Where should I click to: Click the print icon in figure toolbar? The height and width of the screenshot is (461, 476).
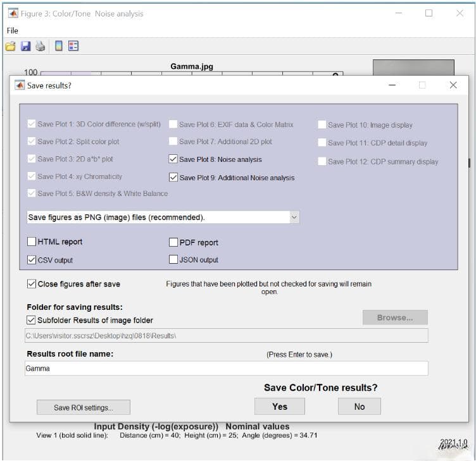tap(41, 46)
